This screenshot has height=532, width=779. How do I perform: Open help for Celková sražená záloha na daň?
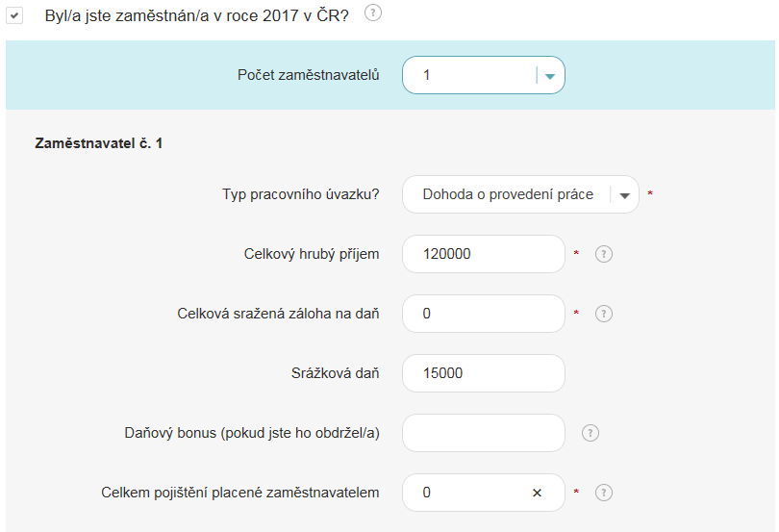[604, 314]
